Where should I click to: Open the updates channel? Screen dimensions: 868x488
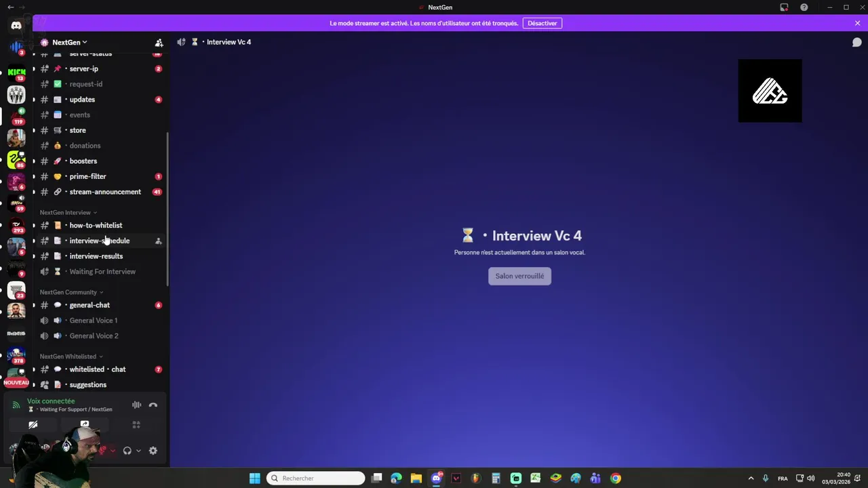(101, 100)
